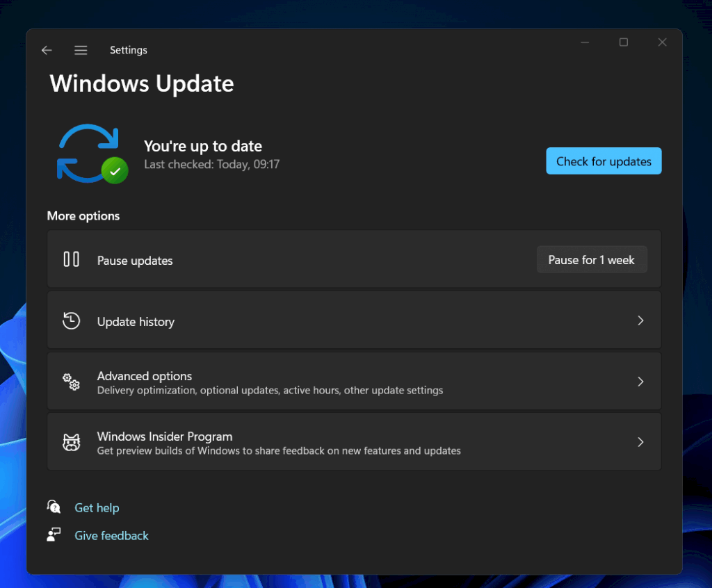Viewport: 712px width, 588px height.
Task: Click the Windows Insider ninja cat icon
Action: click(71, 441)
